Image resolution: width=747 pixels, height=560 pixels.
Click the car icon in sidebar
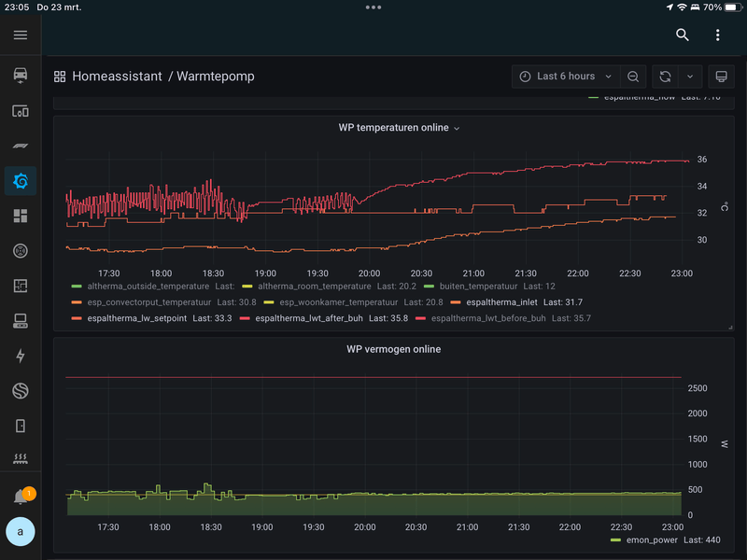[21, 75]
